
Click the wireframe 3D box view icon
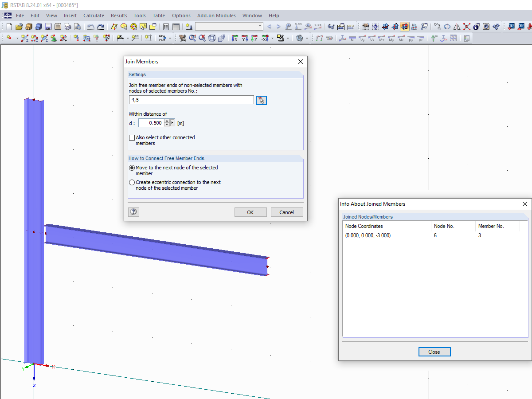(212, 39)
